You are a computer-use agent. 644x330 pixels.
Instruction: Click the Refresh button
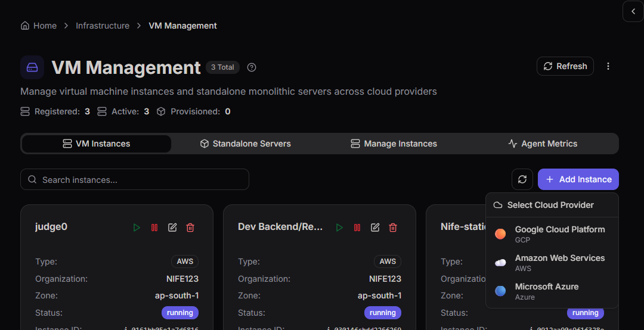tap(565, 66)
